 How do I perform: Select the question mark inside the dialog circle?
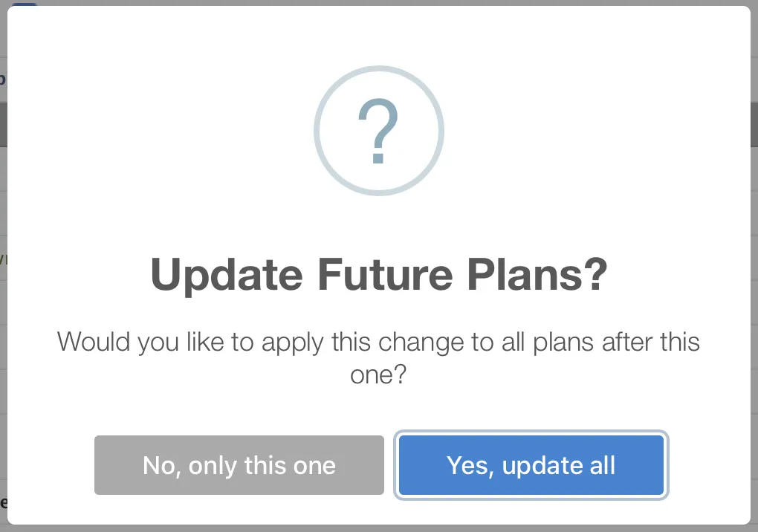(x=378, y=131)
